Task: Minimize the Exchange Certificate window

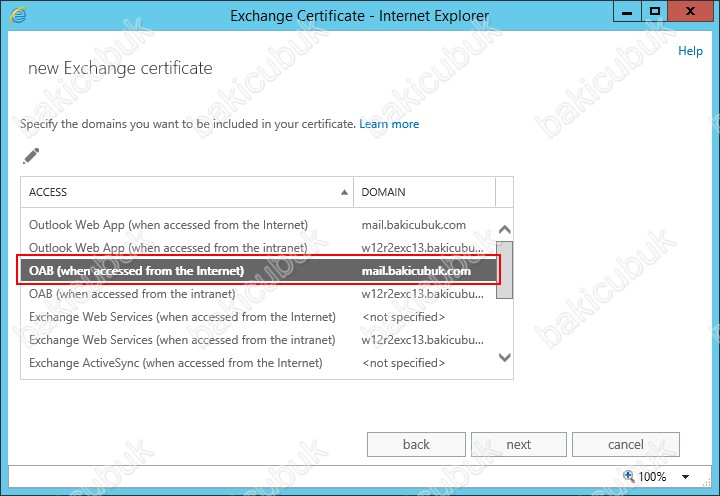Action: click(627, 11)
